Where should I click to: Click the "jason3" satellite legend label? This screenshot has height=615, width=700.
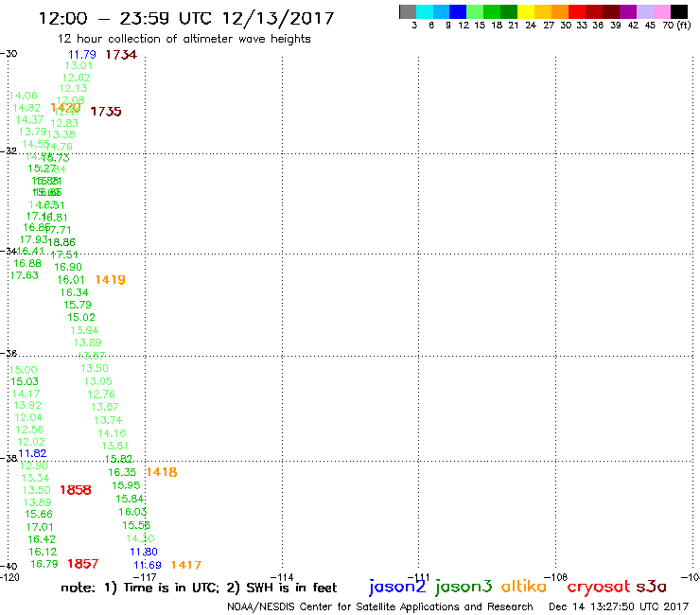coord(464,587)
